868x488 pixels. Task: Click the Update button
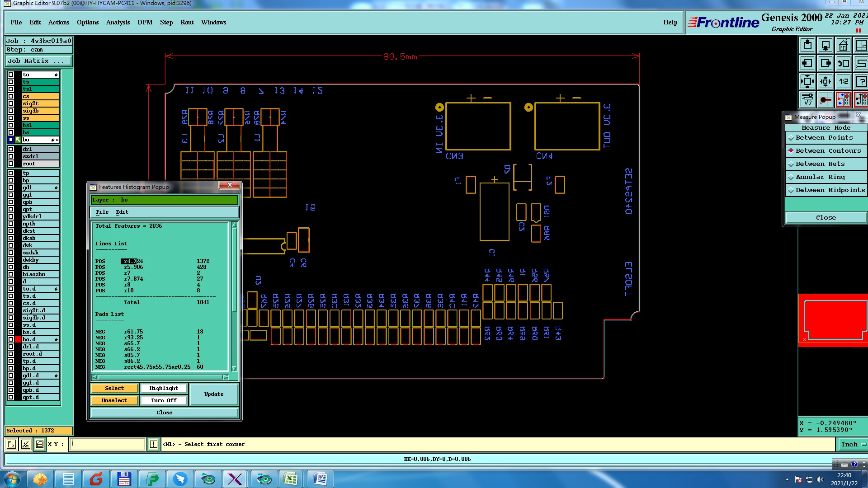pyautogui.click(x=214, y=394)
